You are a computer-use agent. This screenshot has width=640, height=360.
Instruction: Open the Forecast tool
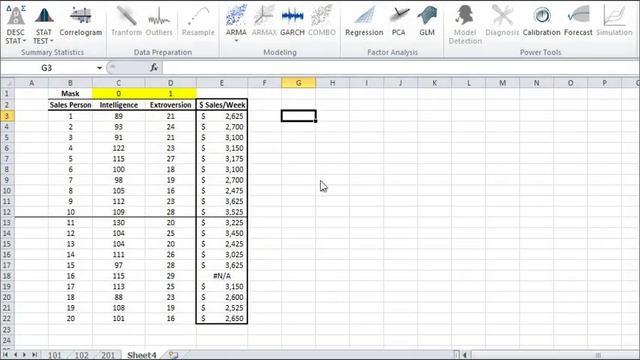pyautogui.click(x=578, y=21)
